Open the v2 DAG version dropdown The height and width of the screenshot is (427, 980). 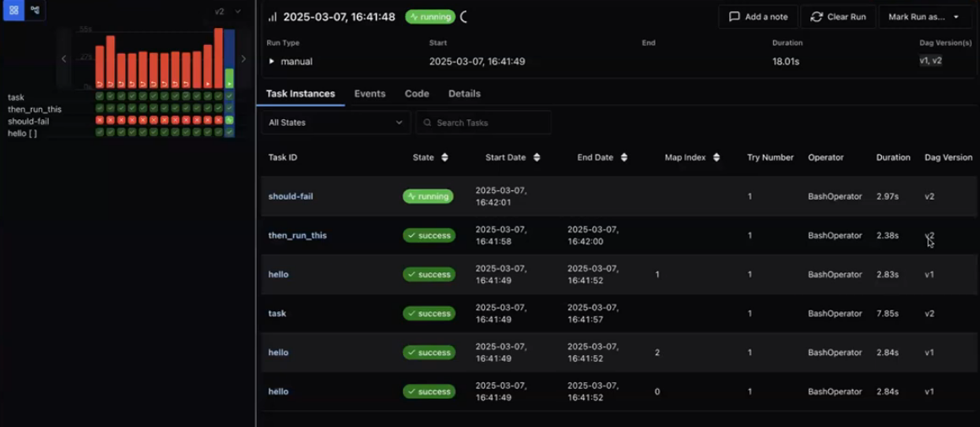pyautogui.click(x=227, y=12)
